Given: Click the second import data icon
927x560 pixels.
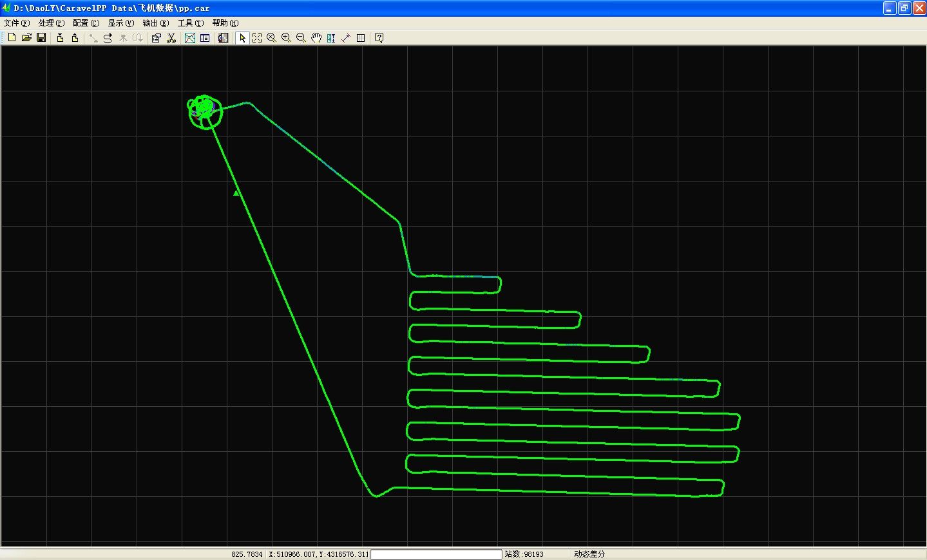Looking at the screenshot, I should pyautogui.click(x=75, y=38).
